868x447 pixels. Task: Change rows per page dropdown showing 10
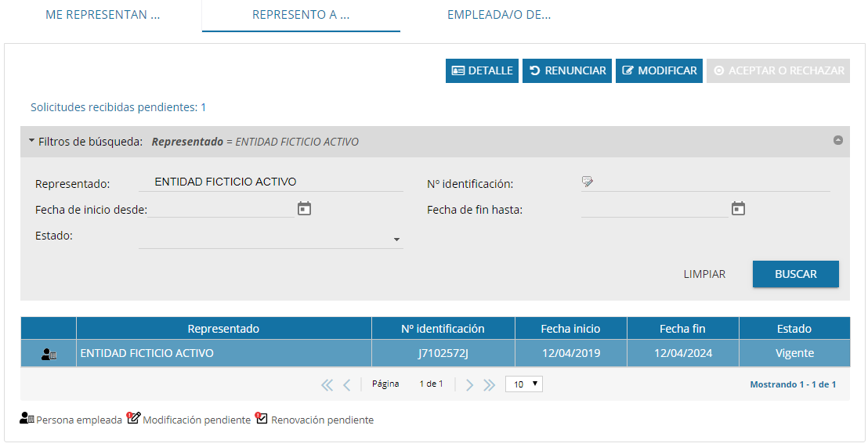(524, 384)
